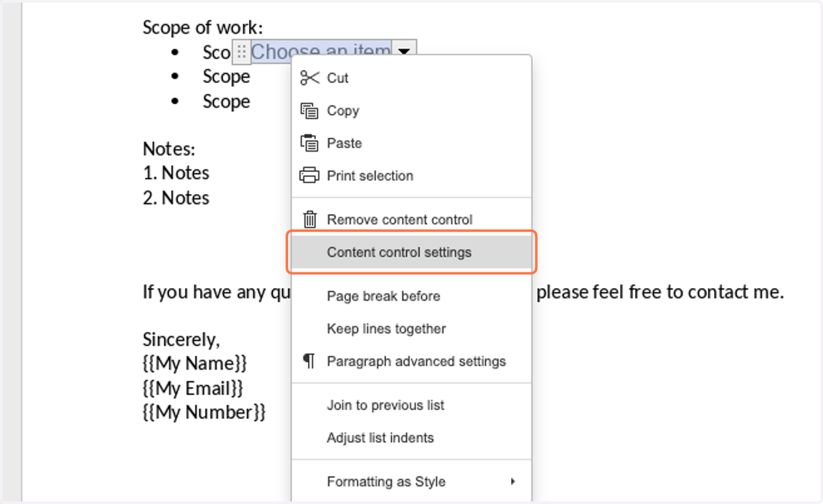Image resolution: width=823 pixels, height=504 pixels.
Task: Expand the Formatting as Style submenu arrow
Action: pyautogui.click(x=512, y=481)
